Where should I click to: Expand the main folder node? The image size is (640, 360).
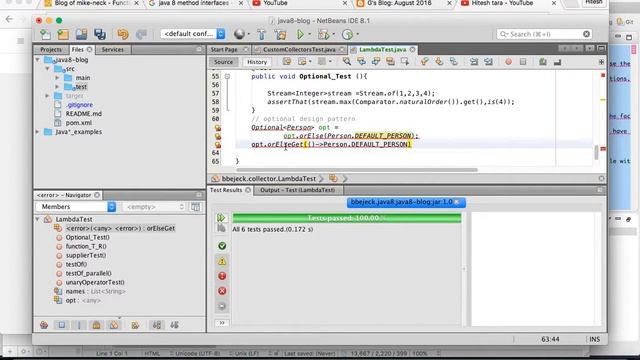57,78
